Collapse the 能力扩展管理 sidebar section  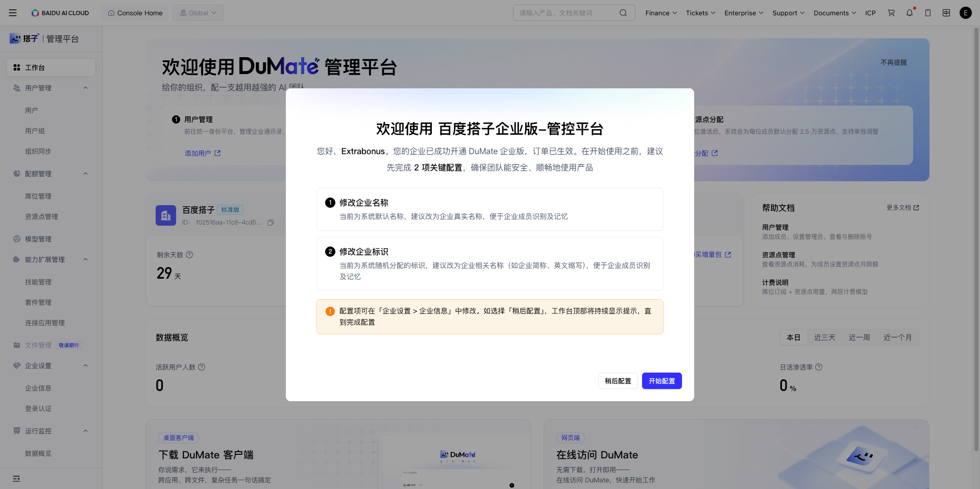(x=86, y=259)
